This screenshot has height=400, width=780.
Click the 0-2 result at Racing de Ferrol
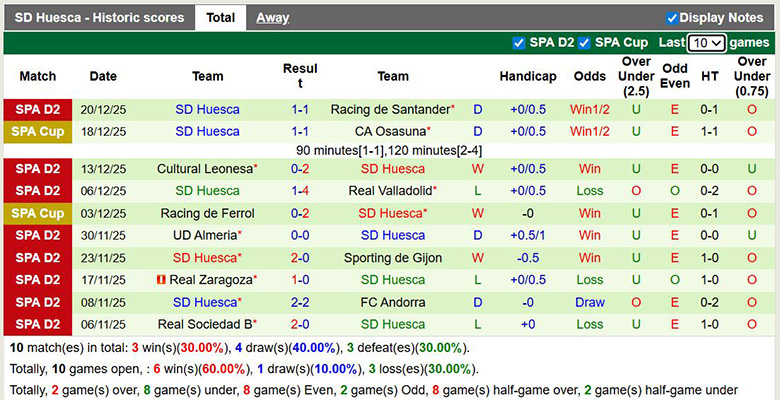300,213
